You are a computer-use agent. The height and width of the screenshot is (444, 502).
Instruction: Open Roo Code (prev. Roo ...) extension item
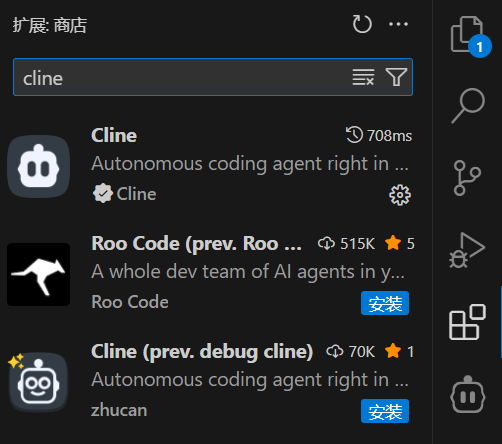210,274
